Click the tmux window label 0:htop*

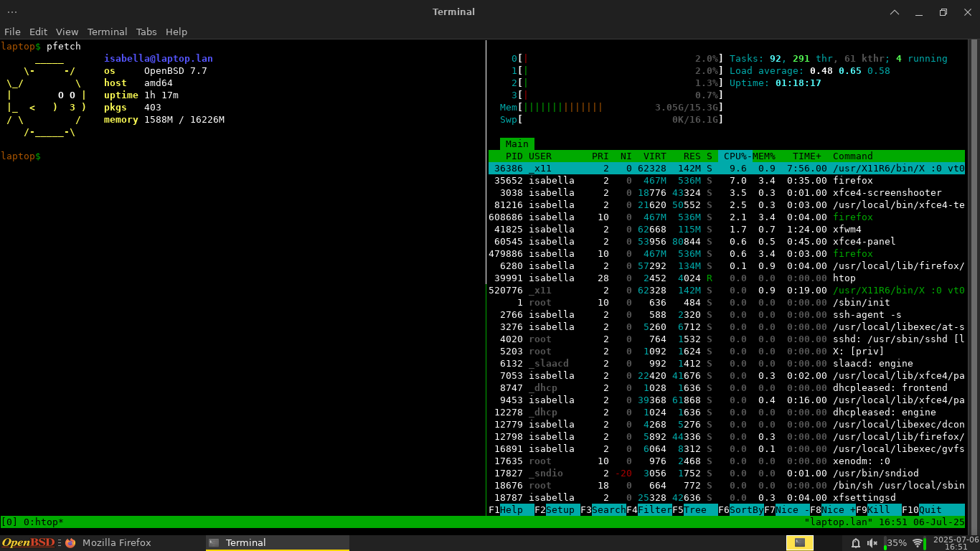pyautogui.click(x=43, y=522)
